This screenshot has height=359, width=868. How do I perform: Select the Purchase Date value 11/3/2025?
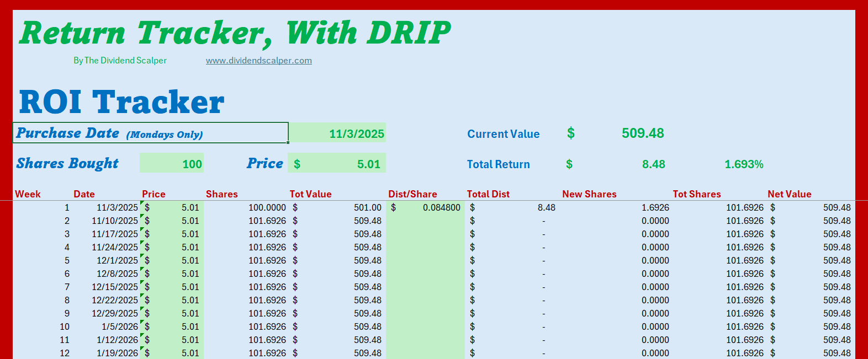click(337, 133)
